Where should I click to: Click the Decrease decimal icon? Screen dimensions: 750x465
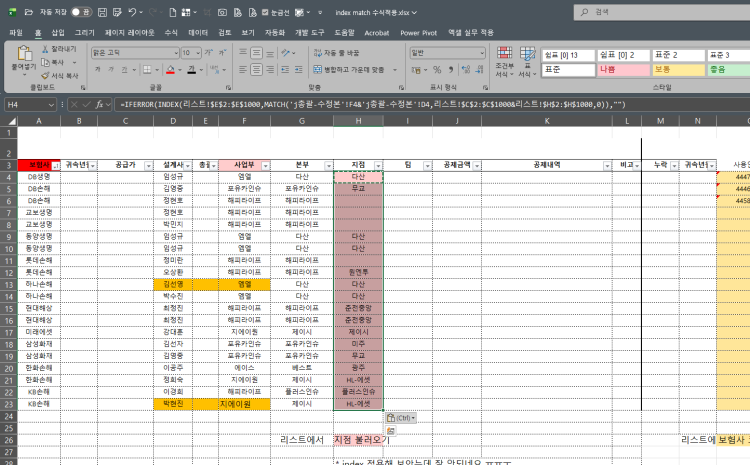point(480,70)
